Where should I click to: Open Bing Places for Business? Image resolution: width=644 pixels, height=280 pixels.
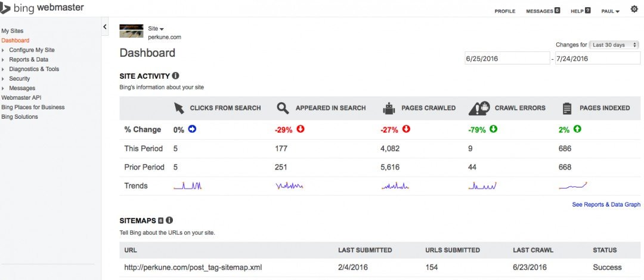click(x=33, y=107)
